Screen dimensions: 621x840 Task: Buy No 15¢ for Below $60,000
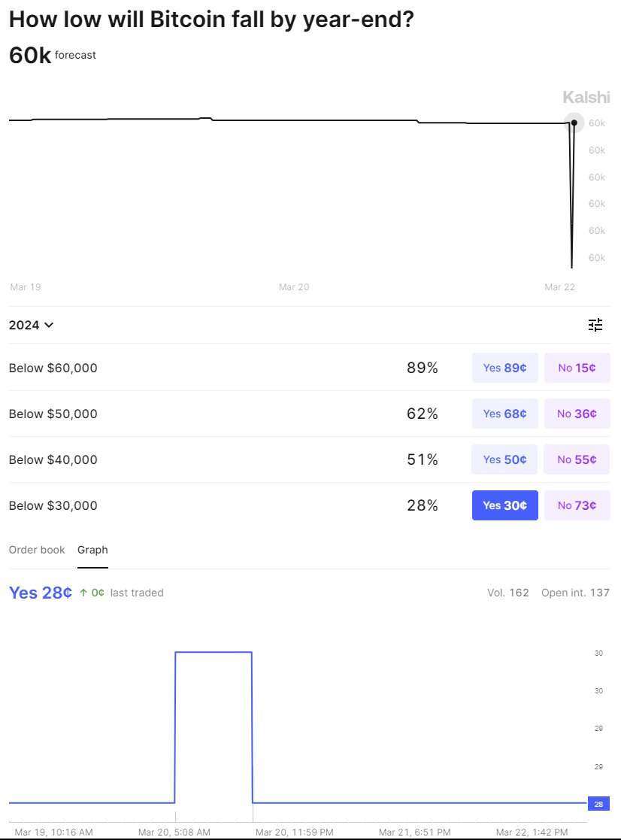click(x=577, y=368)
